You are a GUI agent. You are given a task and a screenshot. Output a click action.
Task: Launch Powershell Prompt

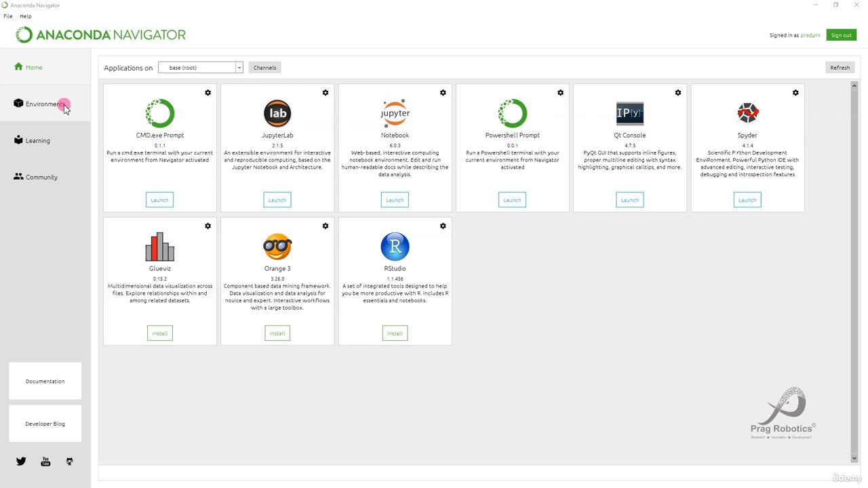513,200
